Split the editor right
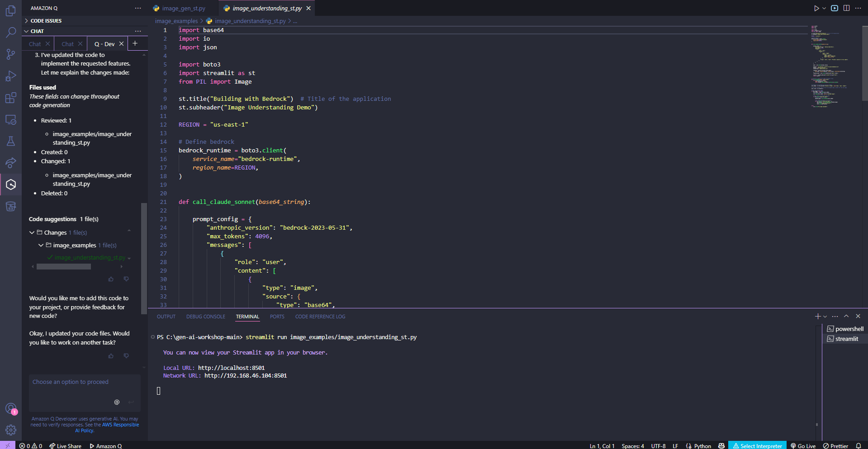This screenshot has width=868, height=449. (846, 8)
